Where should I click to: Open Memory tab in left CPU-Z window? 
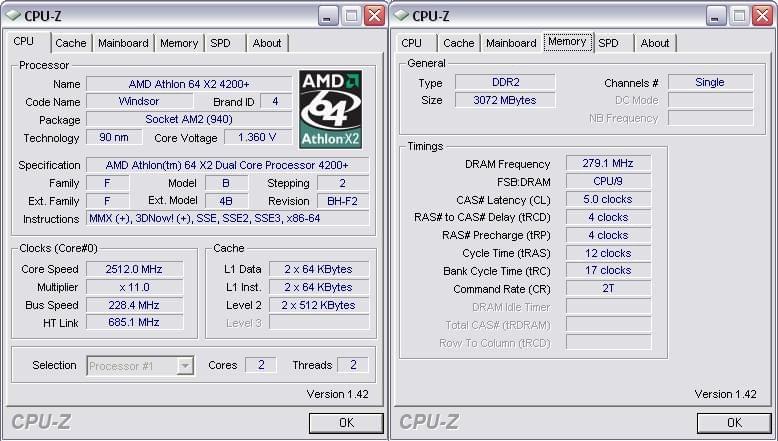[179, 43]
